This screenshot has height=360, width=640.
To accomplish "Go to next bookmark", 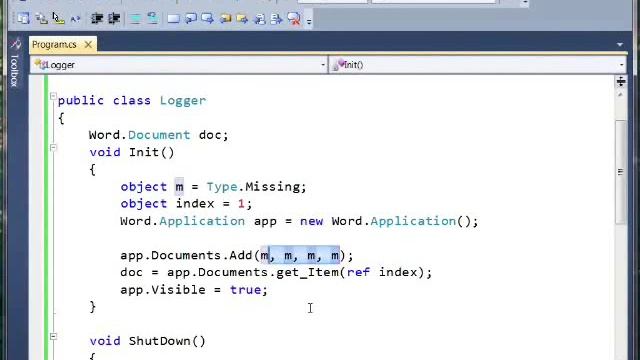I will [208, 18].
